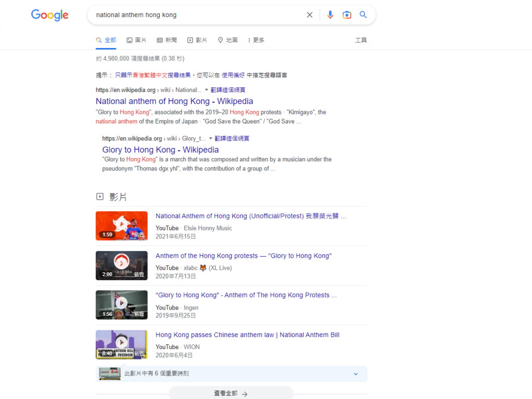Viewport: 532px width, 399px height.
Task: Play the 1:59 Elsie Honny Music video thumbnail
Action: coord(122,226)
